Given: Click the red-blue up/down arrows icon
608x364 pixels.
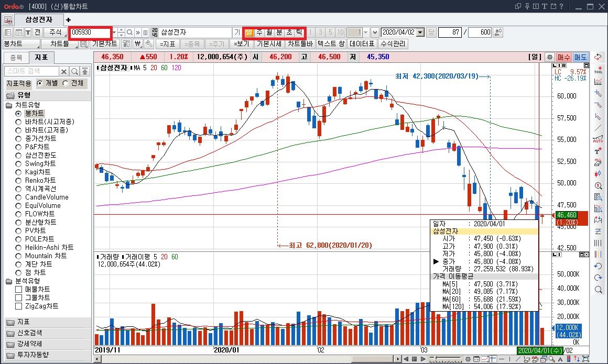Looking at the screenshot, I should (577, 359).
